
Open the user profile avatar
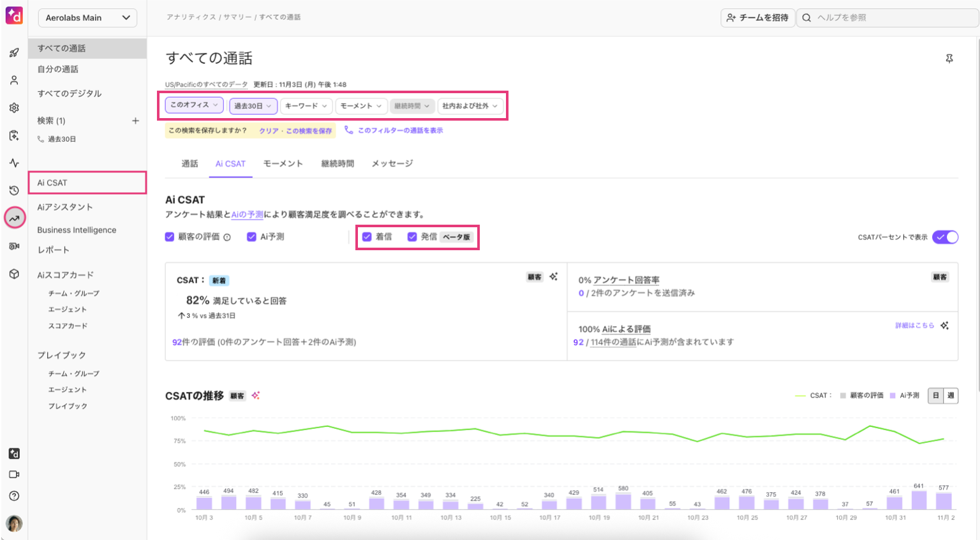(x=14, y=523)
